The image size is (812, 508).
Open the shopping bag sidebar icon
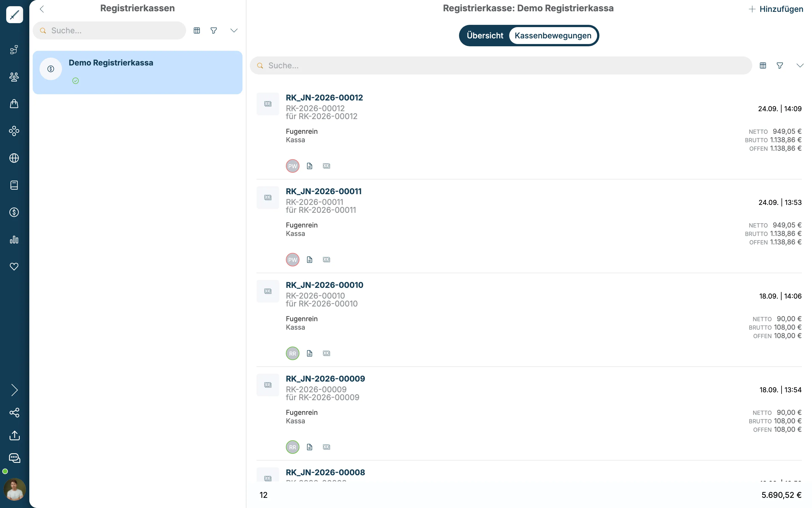pos(14,104)
